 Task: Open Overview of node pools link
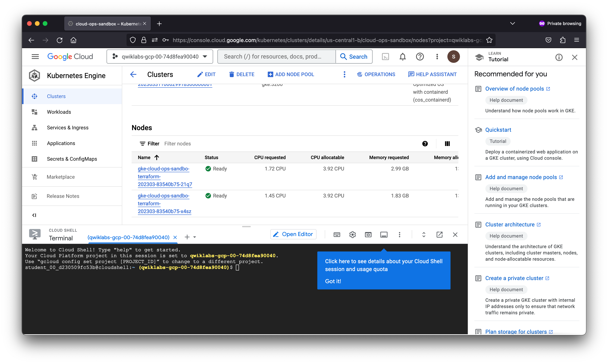[515, 89]
